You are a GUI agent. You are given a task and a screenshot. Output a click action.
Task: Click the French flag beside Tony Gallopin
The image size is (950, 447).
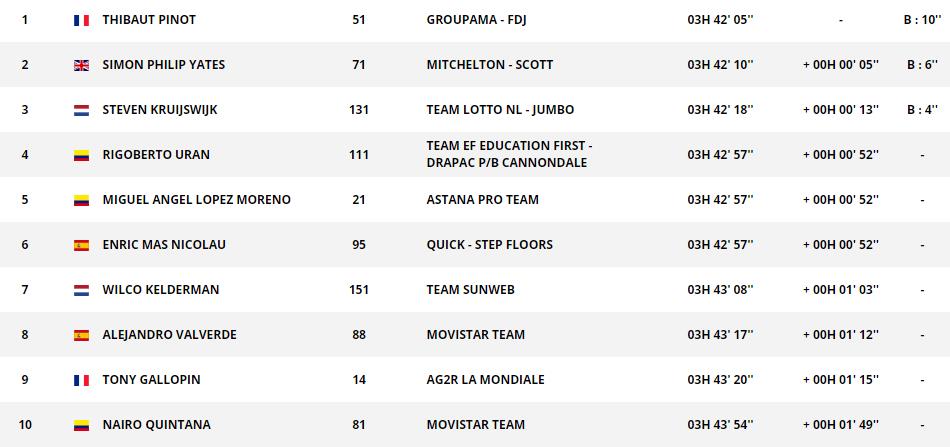coord(82,380)
